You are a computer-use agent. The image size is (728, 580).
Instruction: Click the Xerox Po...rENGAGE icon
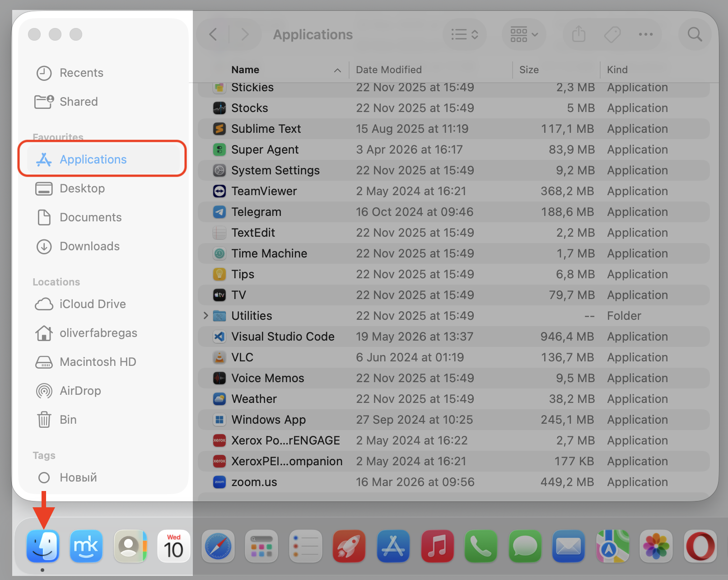coord(219,440)
